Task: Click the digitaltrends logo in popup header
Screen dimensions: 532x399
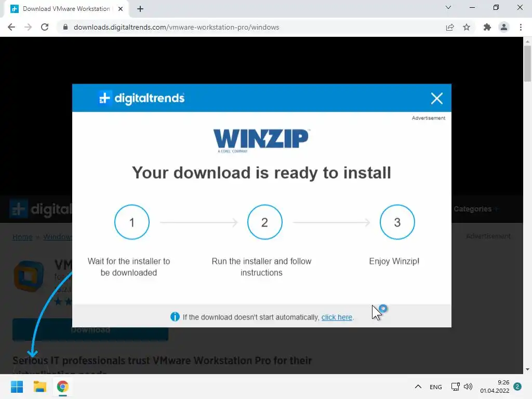Action: click(141, 98)
